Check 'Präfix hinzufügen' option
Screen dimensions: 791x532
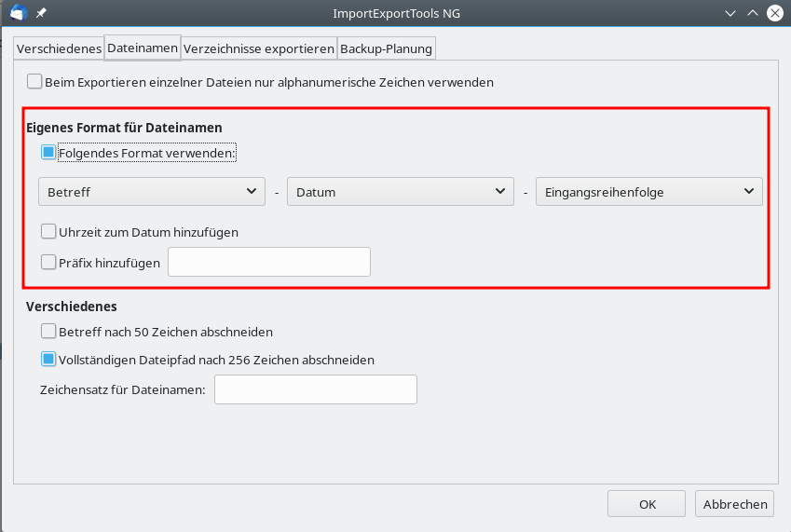48,263
